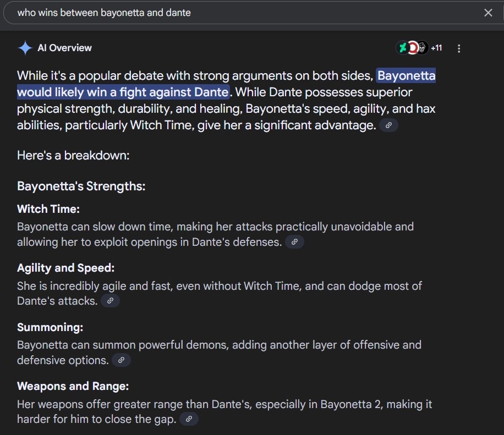Click the red circular source icon
The height and width of the screenshot is (435, 504).
point(413,48)
